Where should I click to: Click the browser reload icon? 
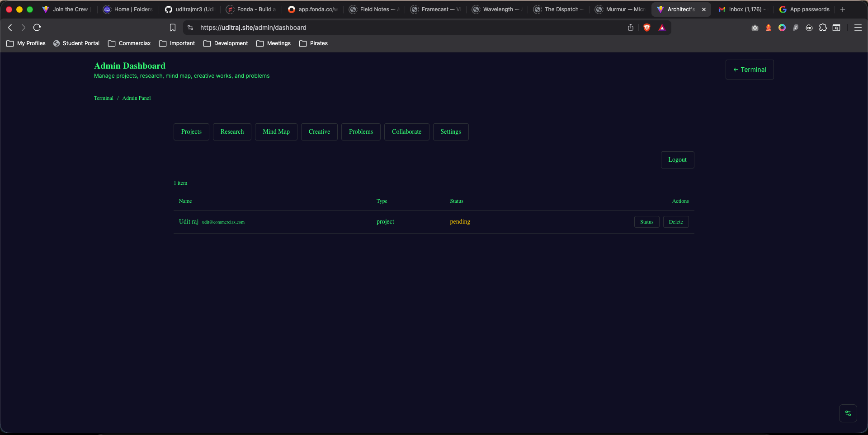pos(37,28)
